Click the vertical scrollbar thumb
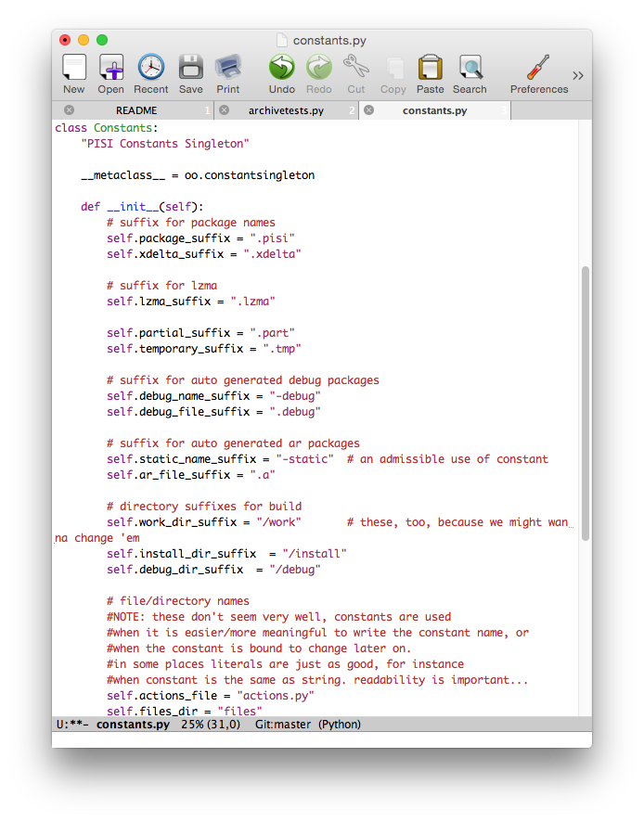Screen dimensions: 644x822 click(x=586, y=404)
